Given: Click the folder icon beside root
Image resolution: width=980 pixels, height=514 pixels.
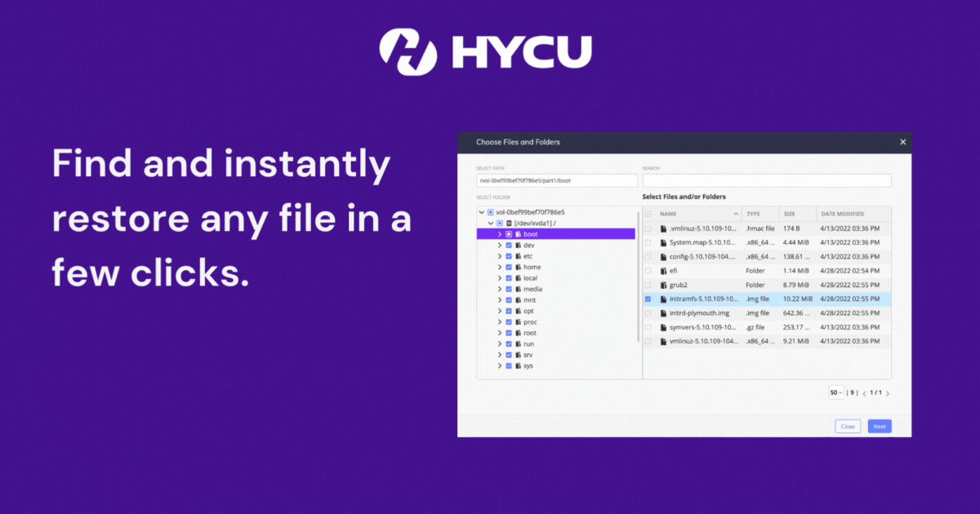Looking at the screenshot, I should (x=519, y=333).
